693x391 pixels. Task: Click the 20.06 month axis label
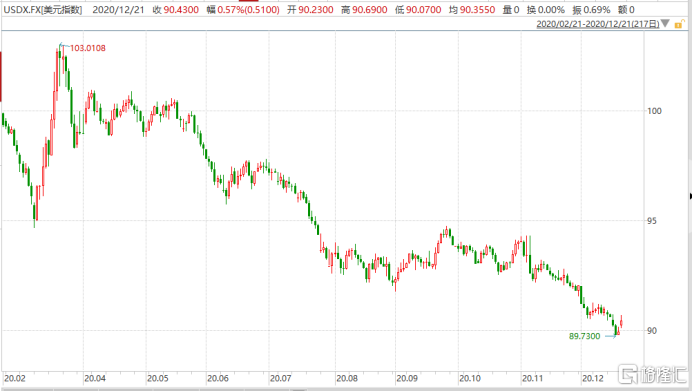tap(218, 379)
